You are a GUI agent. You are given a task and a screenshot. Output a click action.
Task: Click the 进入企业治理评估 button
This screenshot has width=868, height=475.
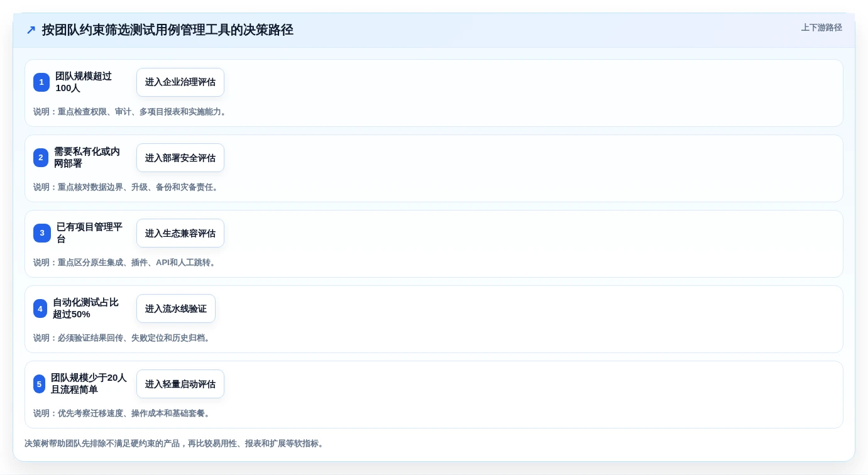[x=180, y=82]
